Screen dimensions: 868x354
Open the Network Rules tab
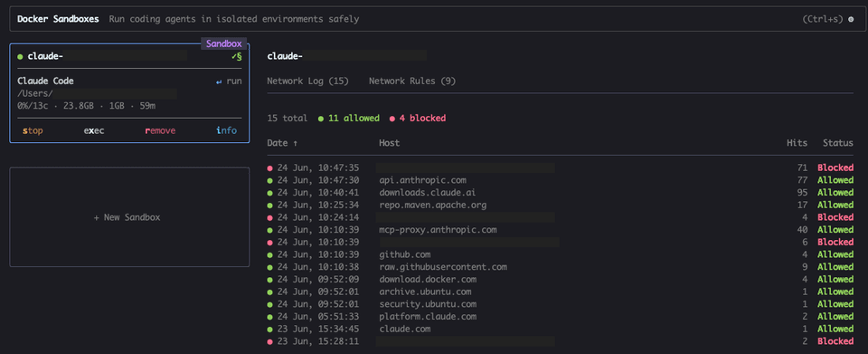click(412, 81)
